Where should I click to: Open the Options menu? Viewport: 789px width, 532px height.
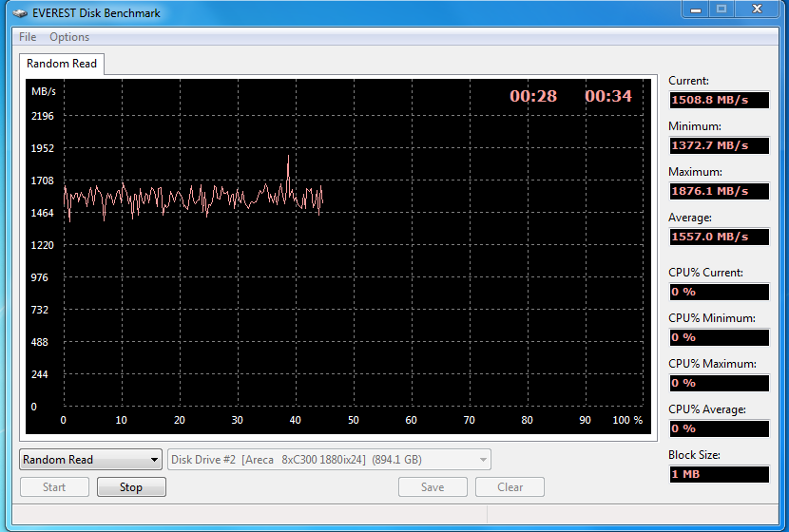pyautogui.click(x=69, y=37)
